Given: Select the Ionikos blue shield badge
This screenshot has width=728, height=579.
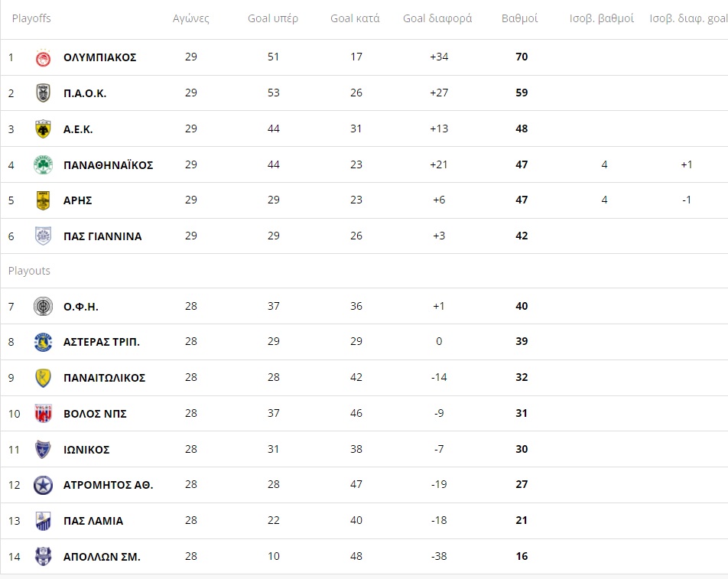Looking at the screenshot, I should [43, 450].
